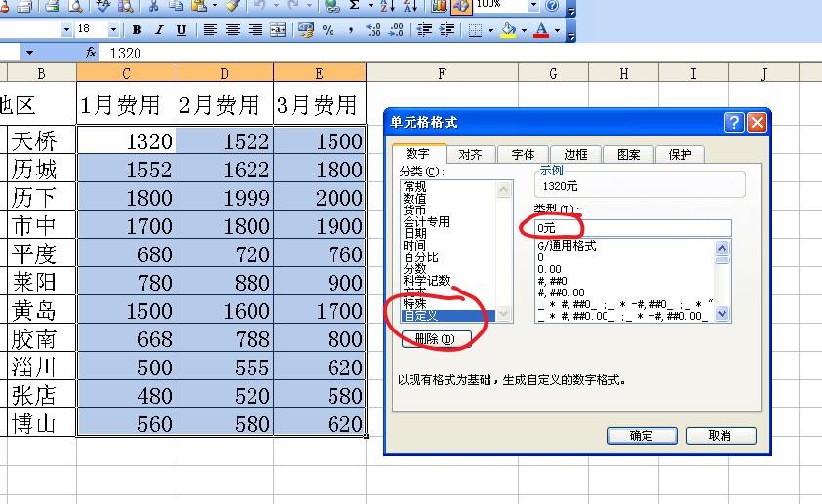Align cell text right
Image resolution: width=822 pixels, height=504 pixels.
pos(255,30)
